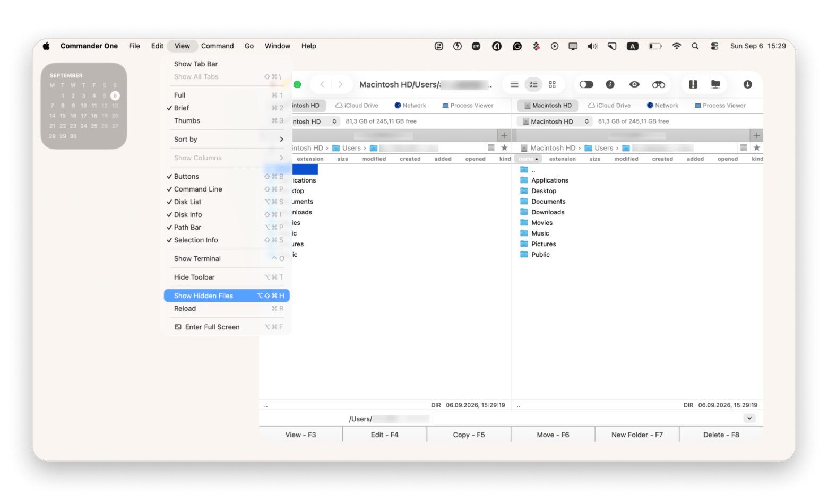828x504 pixels.
Task: Toggle Disk List in View menu
Action: click(x=227, y=202)
